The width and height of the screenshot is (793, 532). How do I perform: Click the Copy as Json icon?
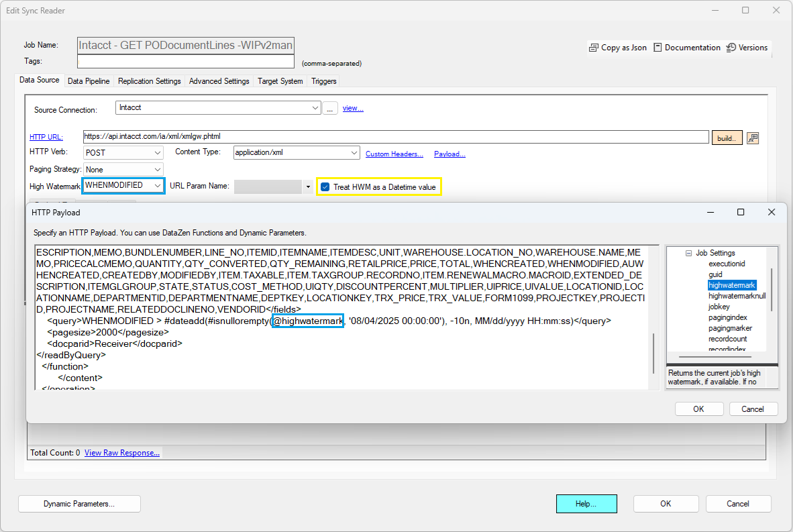pos(594,48)
